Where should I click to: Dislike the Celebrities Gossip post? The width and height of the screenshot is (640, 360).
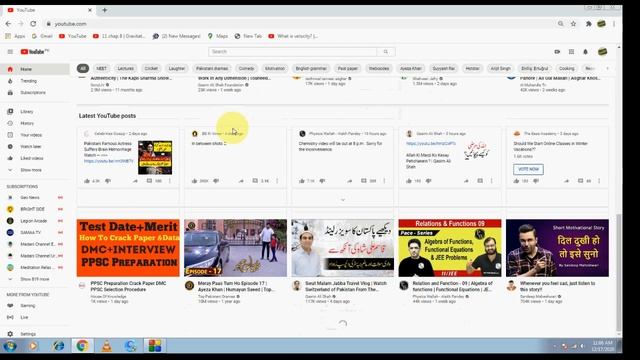pyautogui.click(x=108, y=181)
